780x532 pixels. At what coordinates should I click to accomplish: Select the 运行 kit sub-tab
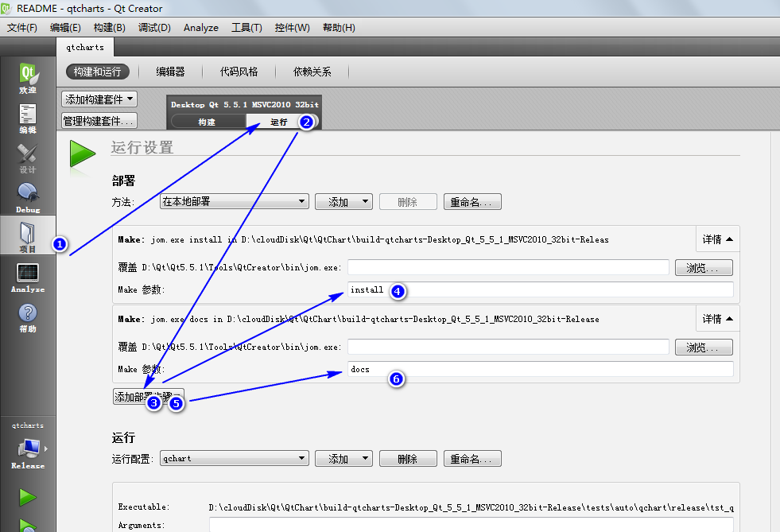point(279,122)
